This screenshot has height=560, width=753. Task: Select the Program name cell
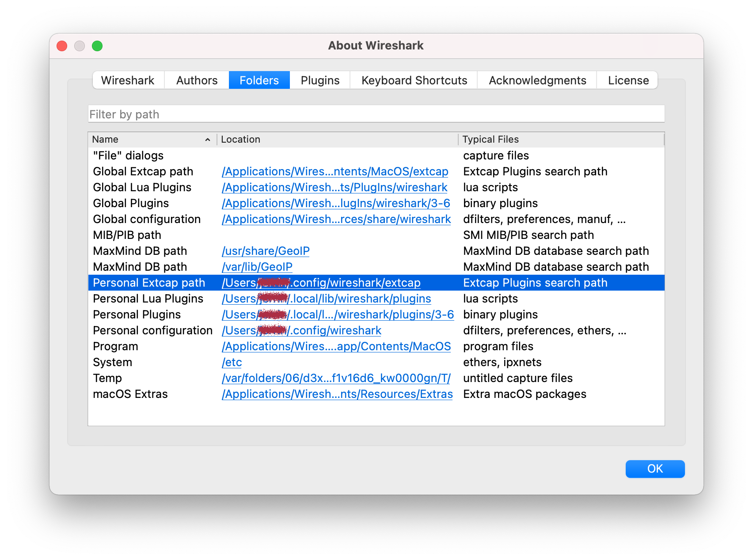click(115, 346)
